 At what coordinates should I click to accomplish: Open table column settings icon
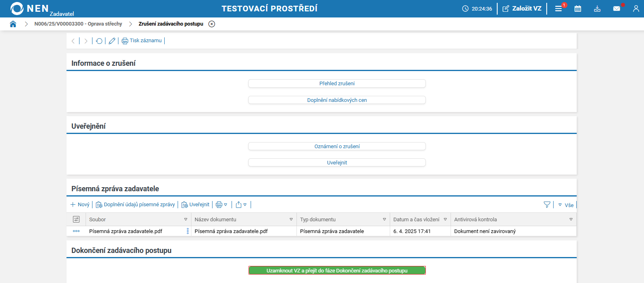(76, 219)
